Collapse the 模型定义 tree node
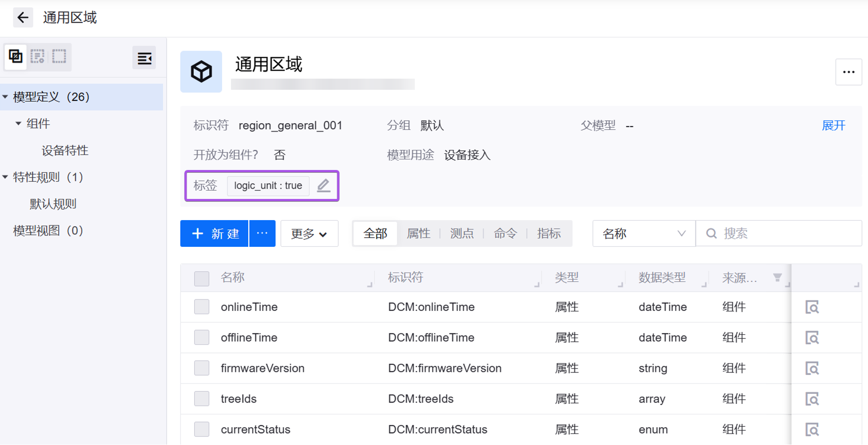 [5, 97]
